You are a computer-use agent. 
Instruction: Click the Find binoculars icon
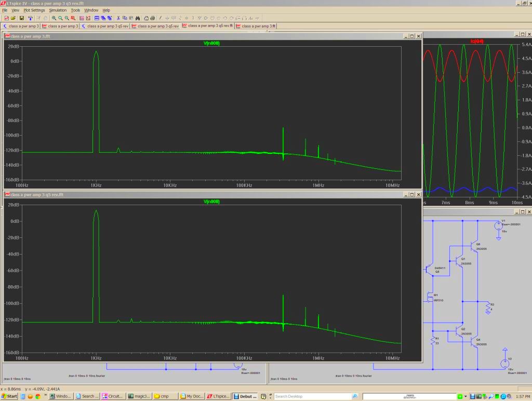[x=137, y=18]
